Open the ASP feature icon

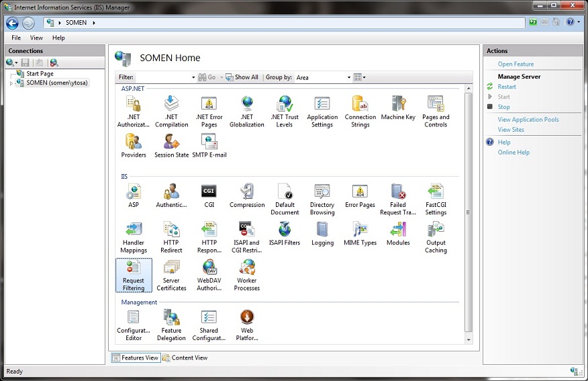134,195
